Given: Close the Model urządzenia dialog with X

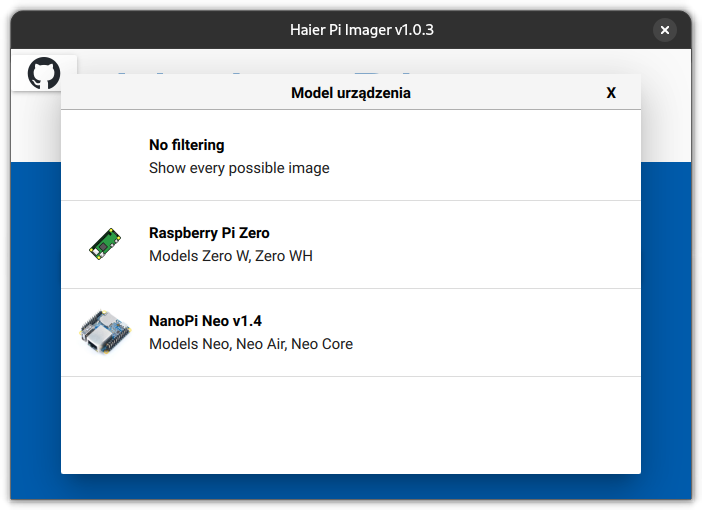Looking at the screenshot, I should pyautogui.click(x=611, y=93).
